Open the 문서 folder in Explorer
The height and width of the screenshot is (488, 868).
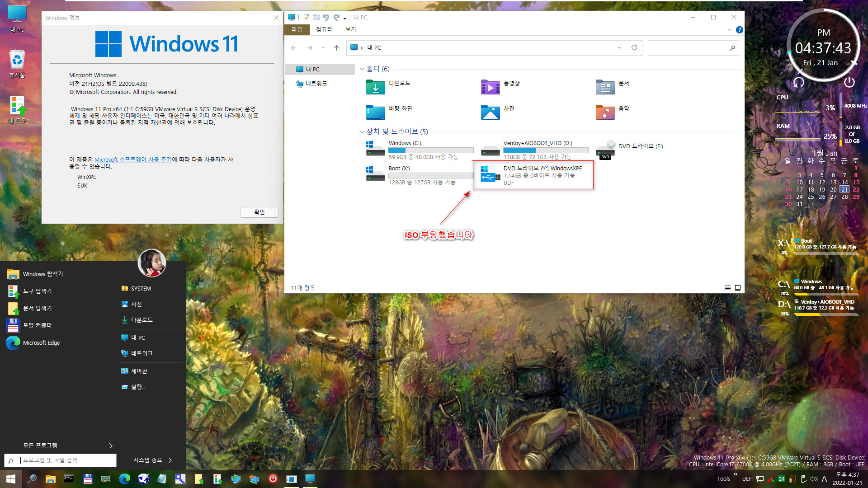[613, 86]
